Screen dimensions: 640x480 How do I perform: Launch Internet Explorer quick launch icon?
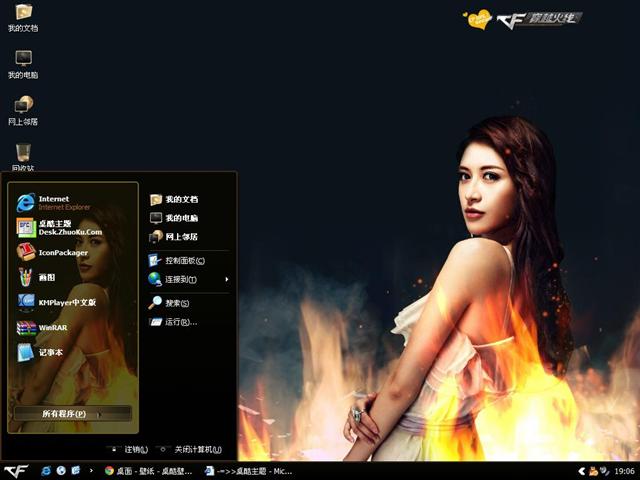click(46, 471)
